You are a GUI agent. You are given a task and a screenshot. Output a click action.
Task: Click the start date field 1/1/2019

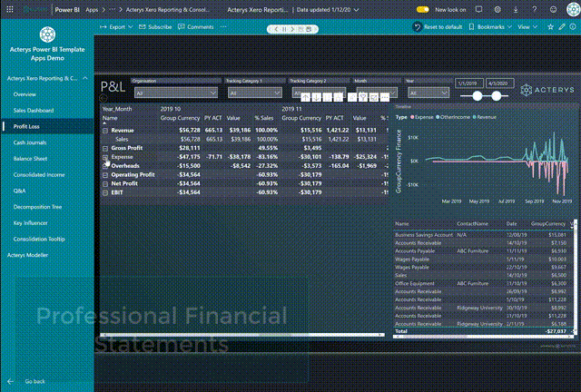pyautogui.click(x=469, y=83)
